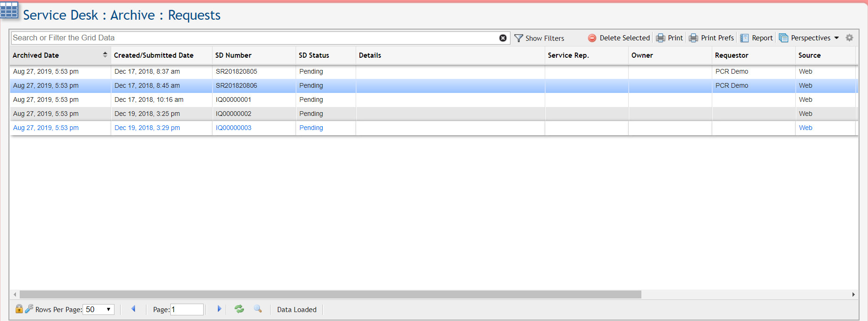Click the red Delete Selected icon
The width and height of the screenshot is (868, 321).
592,38
